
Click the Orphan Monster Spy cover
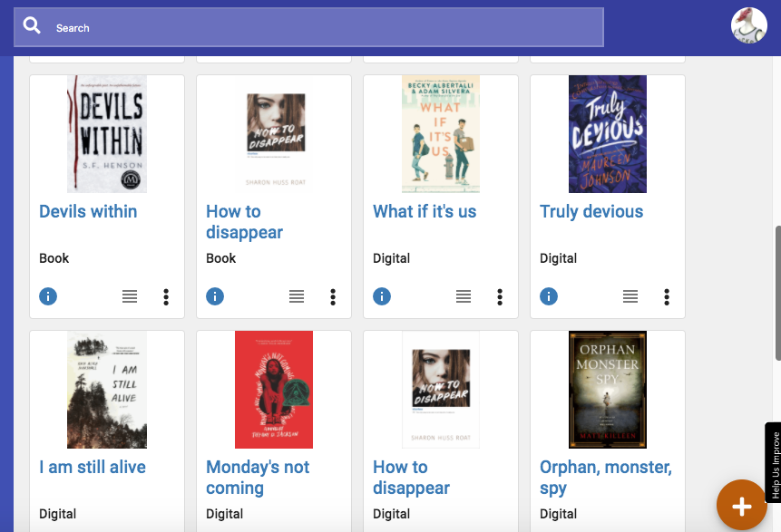(x=607, y=390)
